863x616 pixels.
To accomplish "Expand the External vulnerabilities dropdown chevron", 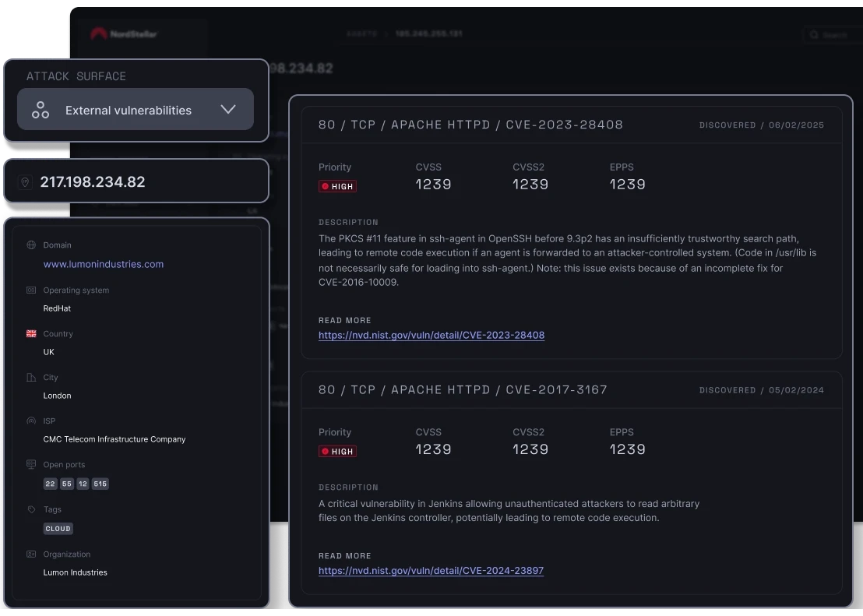I will (227, 110).
